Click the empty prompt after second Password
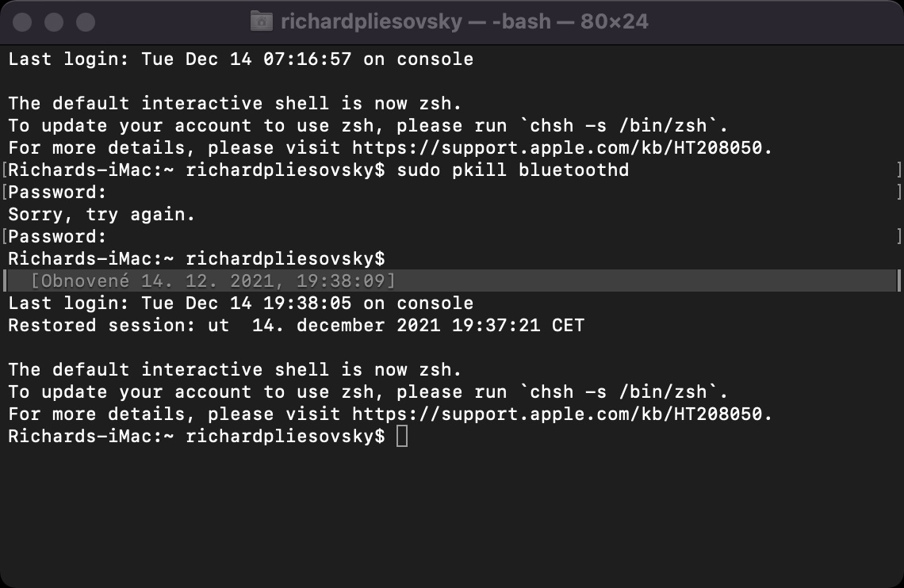This screenshot has width=904, height=588. coord(197,258)
